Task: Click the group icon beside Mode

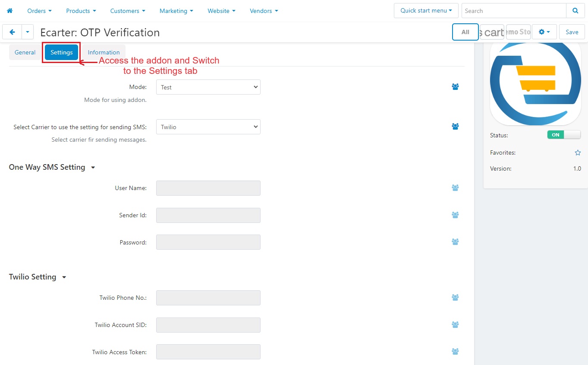Action: coord(455,86)
